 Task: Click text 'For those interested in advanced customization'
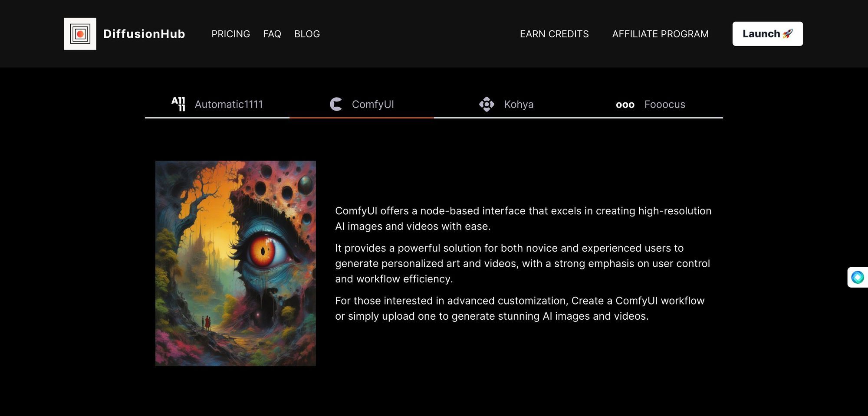(451, 301)
